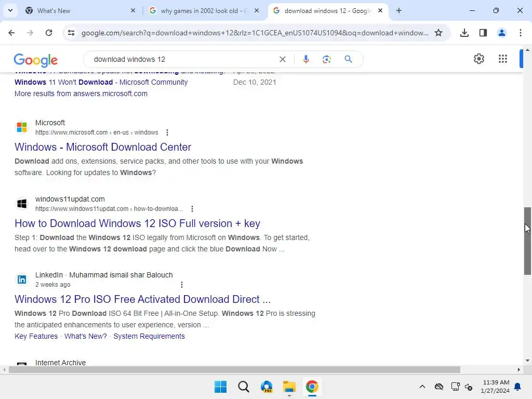The height and width of the screenshot is (399, 532).
Task: Open 'Windows - Microsoft Download Center' result
Action: click(103, 147)
